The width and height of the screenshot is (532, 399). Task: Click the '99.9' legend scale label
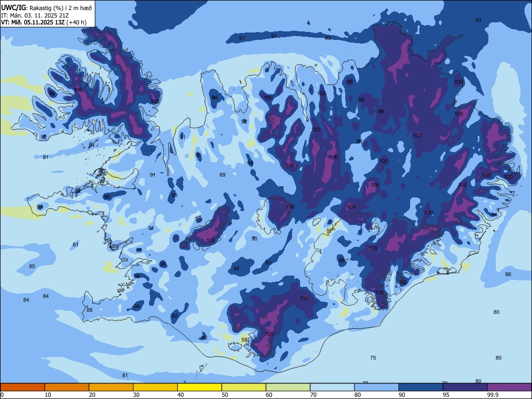tap(492, 395)
